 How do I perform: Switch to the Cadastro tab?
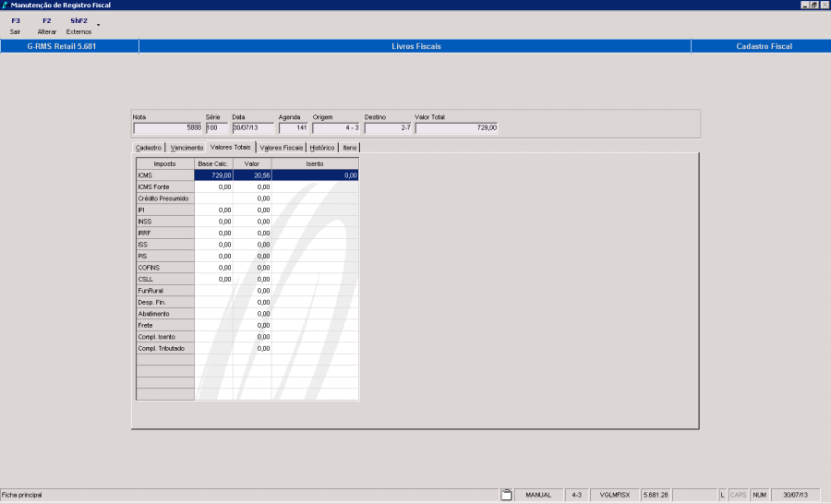(149, 148)
